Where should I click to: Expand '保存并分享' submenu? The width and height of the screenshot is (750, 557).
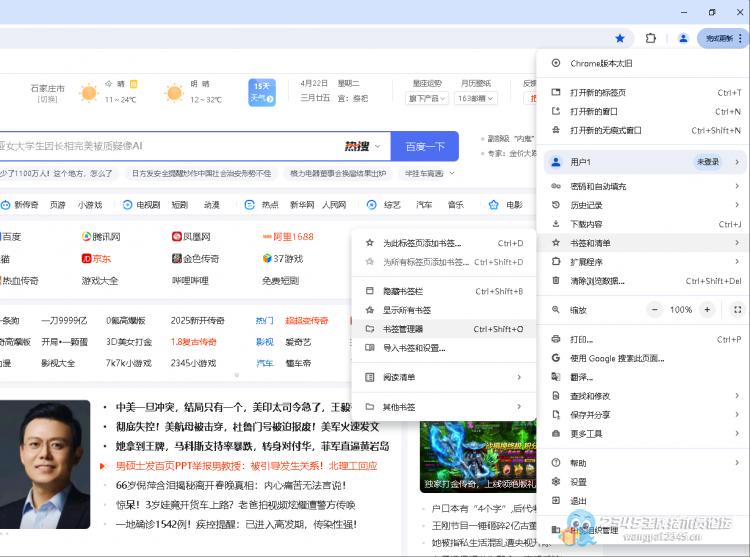coord(642,415)
